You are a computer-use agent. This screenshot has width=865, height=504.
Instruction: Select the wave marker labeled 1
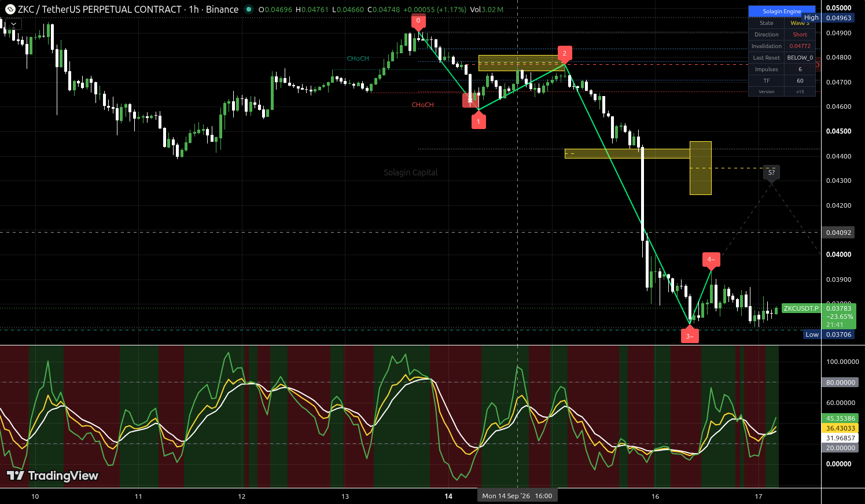[x=478, y=120]
